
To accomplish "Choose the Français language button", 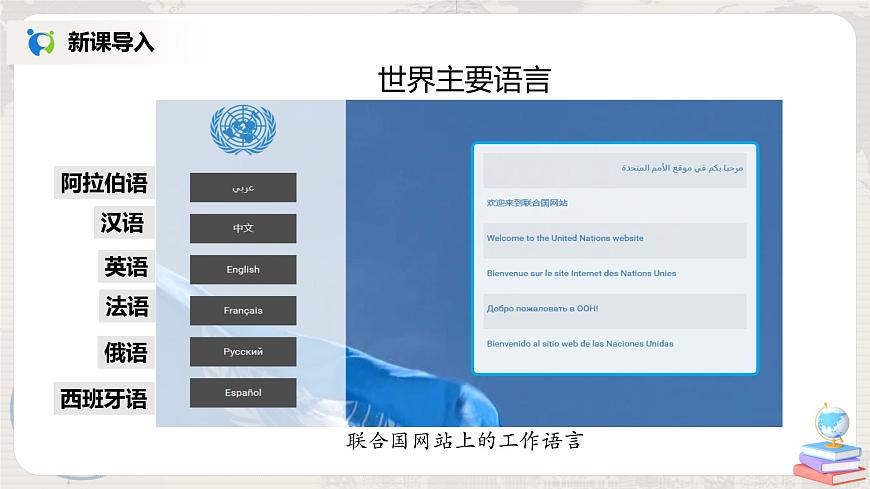I will pyautogui.click(x=243, y=310).
